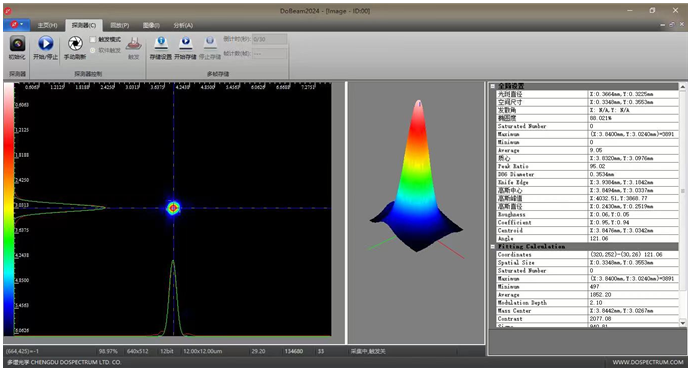This screenshot has width=693, height=372.
Task: Open the 图像(I) tab
Action: [152, 25]
